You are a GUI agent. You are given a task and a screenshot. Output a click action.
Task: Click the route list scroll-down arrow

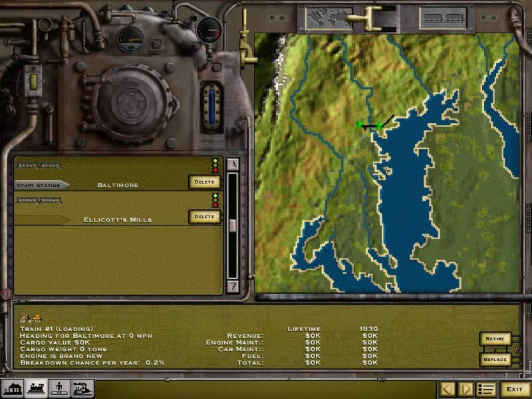click(x=232, y=287)
